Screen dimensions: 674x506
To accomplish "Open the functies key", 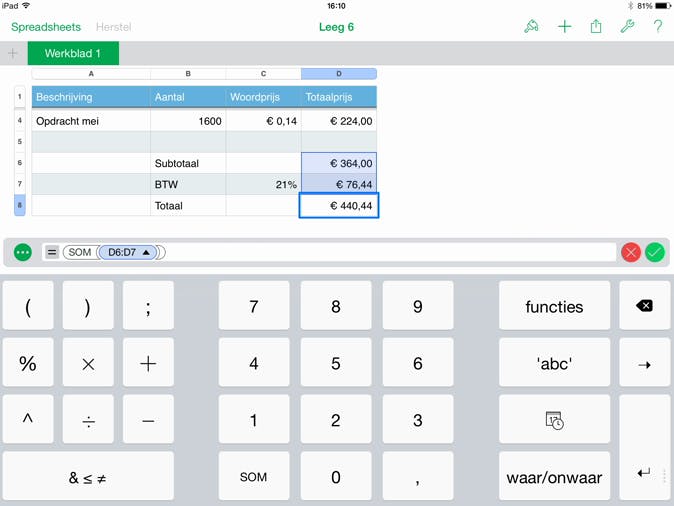I will tap(554, 306).
